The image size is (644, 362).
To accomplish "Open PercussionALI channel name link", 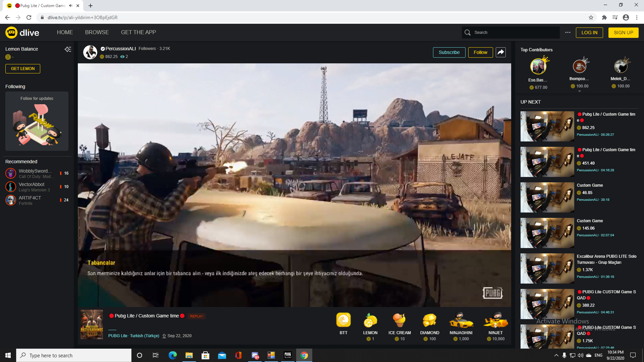I will 120,49.
